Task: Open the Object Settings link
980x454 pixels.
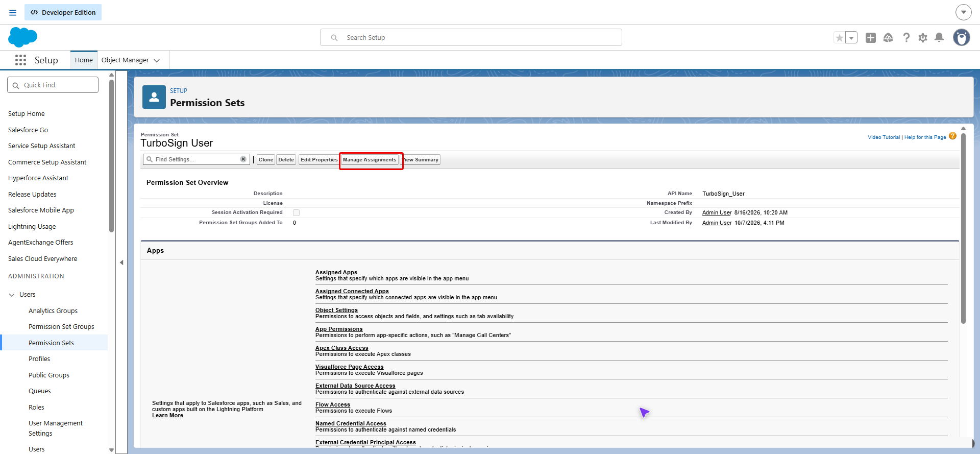Action: [x=336, y=310]
